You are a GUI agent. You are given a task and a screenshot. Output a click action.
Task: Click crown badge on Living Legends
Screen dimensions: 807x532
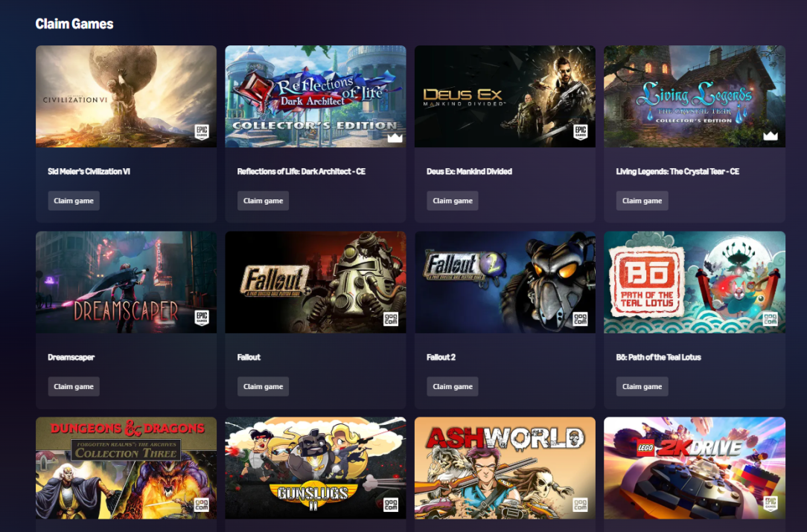[x=771, y=136]
